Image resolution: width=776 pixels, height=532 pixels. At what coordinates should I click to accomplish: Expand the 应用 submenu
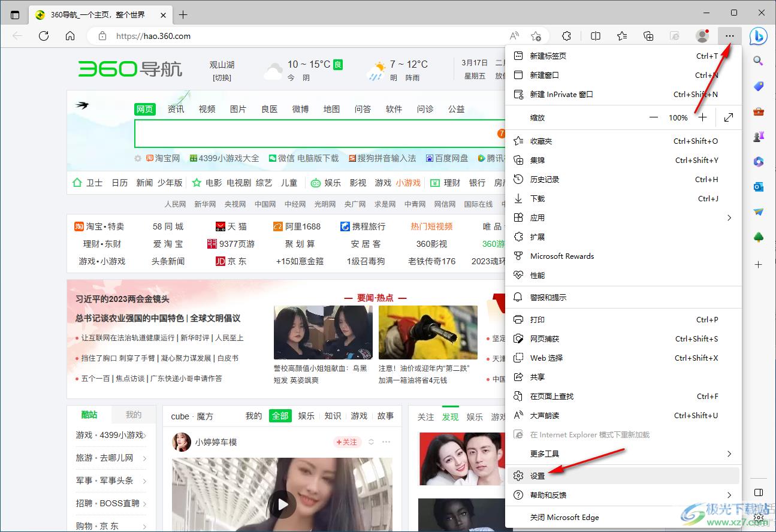[623, 217]
